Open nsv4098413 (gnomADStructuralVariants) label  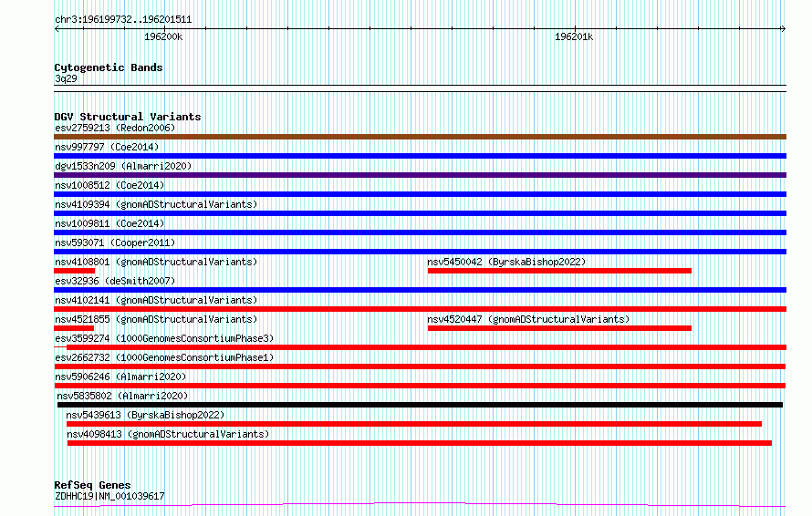[x=168, y=434]
